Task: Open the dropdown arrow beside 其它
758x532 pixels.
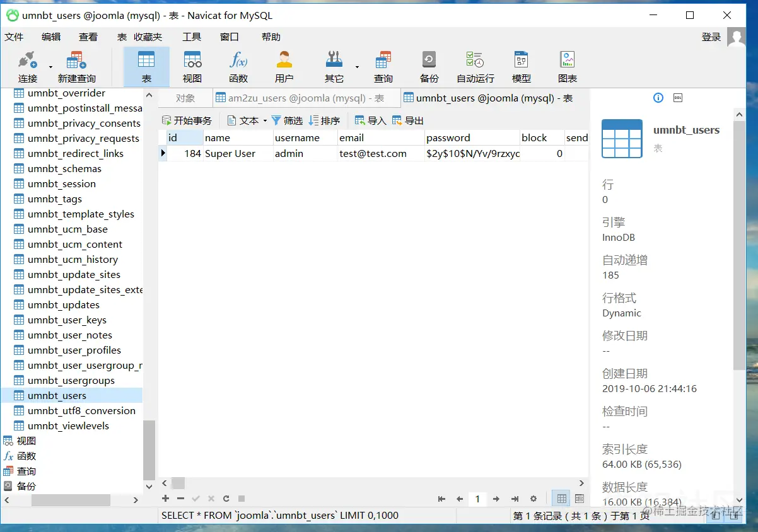Action: 357,67
